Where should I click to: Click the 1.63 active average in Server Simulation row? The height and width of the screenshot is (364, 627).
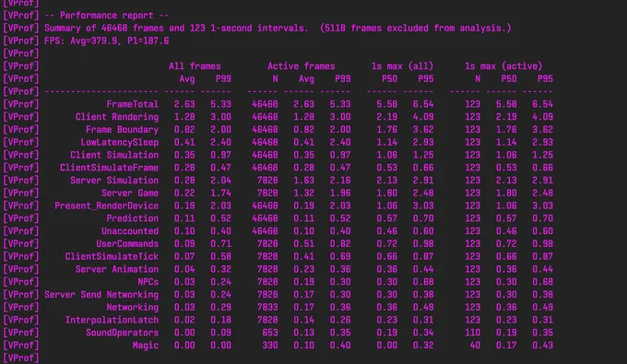pos(304,181)
